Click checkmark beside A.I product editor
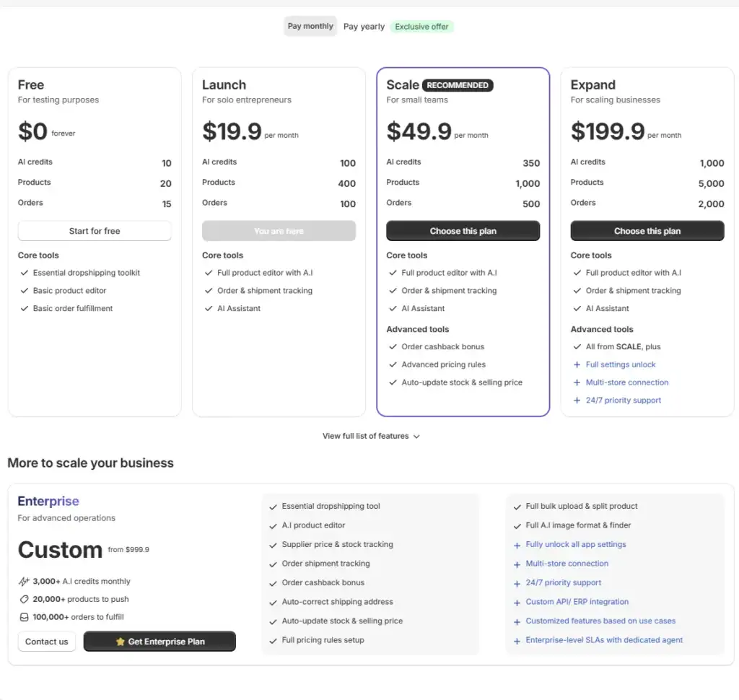 [273, 526]
